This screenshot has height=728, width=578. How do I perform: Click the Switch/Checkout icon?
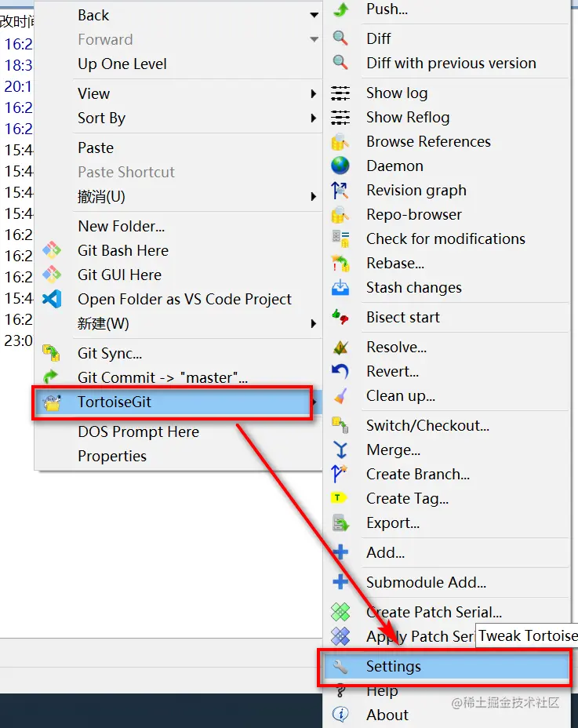[x=340, y=425]
